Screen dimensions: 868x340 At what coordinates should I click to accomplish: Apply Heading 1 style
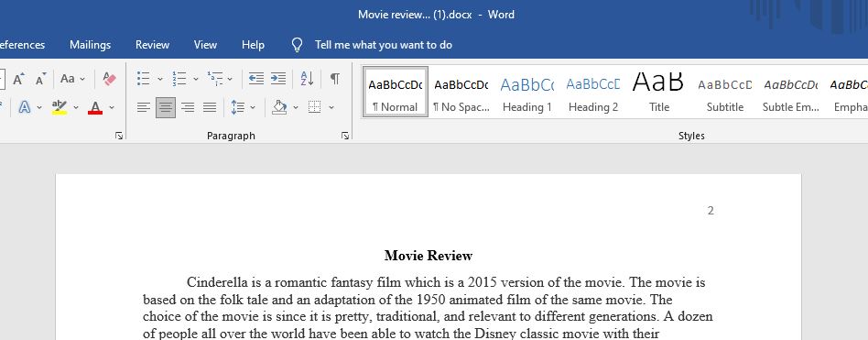527,92
